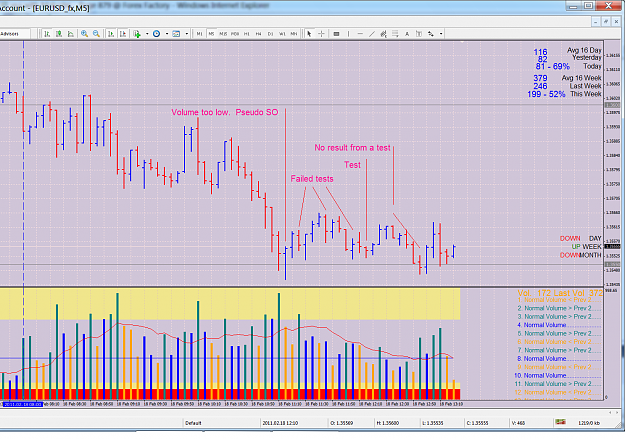Viewport: 625px width, 439px height.
Task: Select the rectangle drawing tool
Action: point(336,34)
